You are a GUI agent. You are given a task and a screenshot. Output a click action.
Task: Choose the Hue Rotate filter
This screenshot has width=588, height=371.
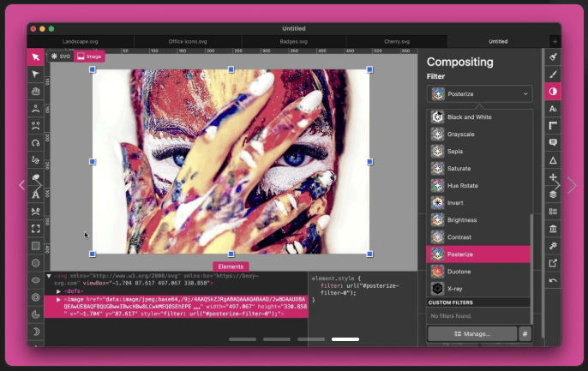(x=478, y=185)
